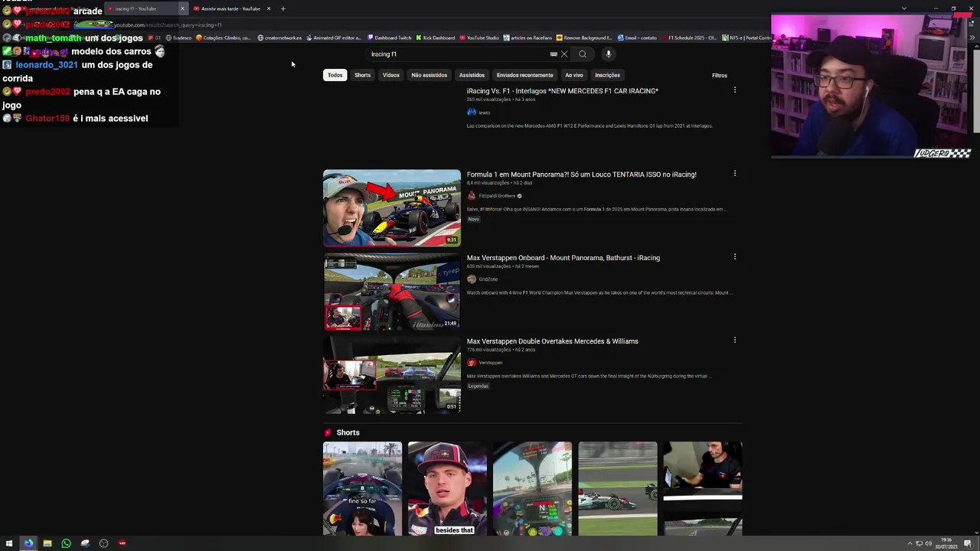Viewport: 980px width, 551px height.
Task: Open more options for Double Overtakes video
Action: tap(735, 341)
